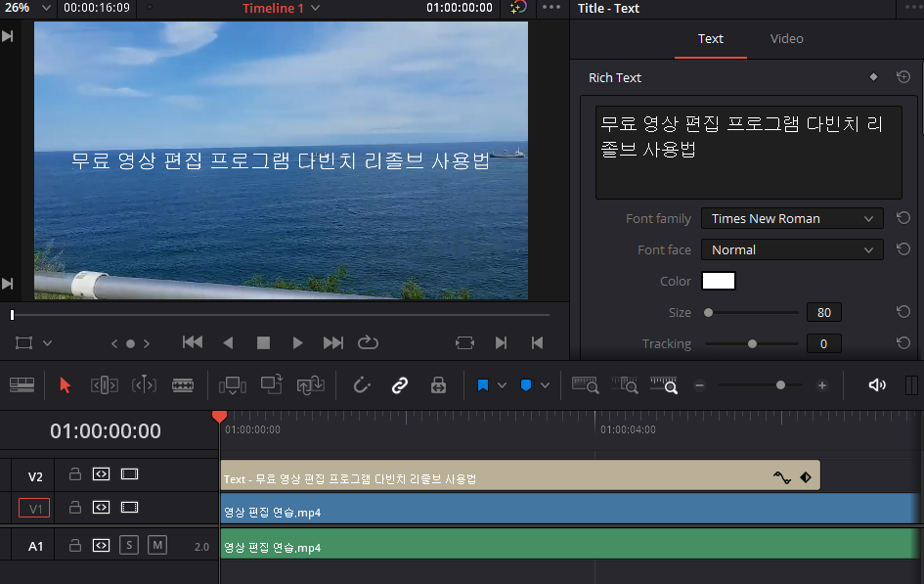Click Match Frame icon in viewer
Image resolution: width=924 pixels, height=584 pixels.
[x=464, y=343]
